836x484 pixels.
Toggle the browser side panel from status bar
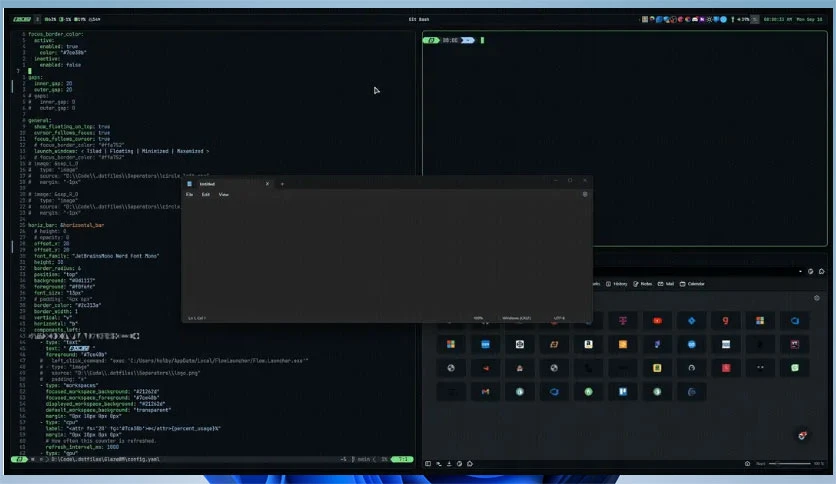coord(428,464)
